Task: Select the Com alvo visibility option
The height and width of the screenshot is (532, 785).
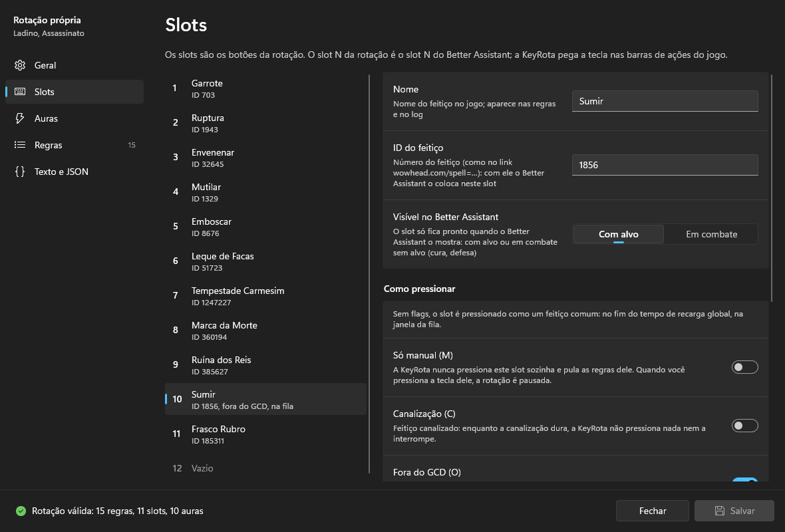Action: (x=618, y=234)
